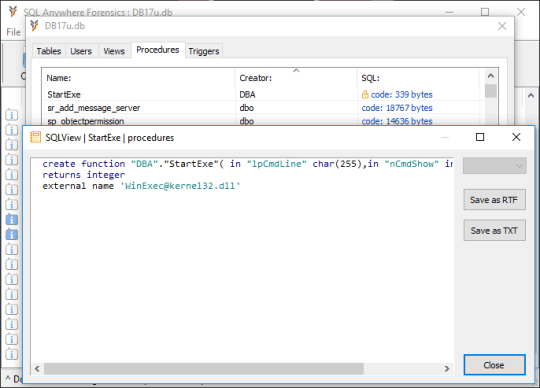The width and height of the screenshot is (540, 388).
Task: Click the bottom info icon in left sidebar
Action: point(12,354)
